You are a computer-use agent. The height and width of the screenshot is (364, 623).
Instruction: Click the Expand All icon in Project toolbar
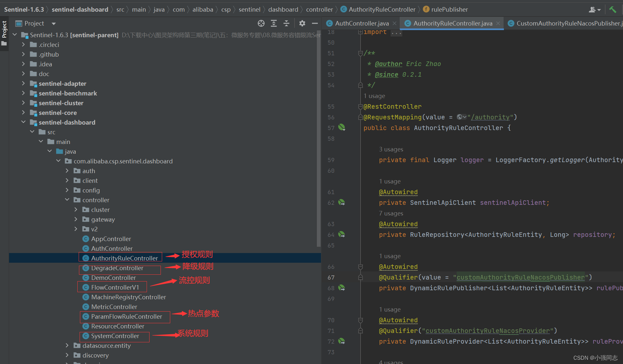pos(273,23)
